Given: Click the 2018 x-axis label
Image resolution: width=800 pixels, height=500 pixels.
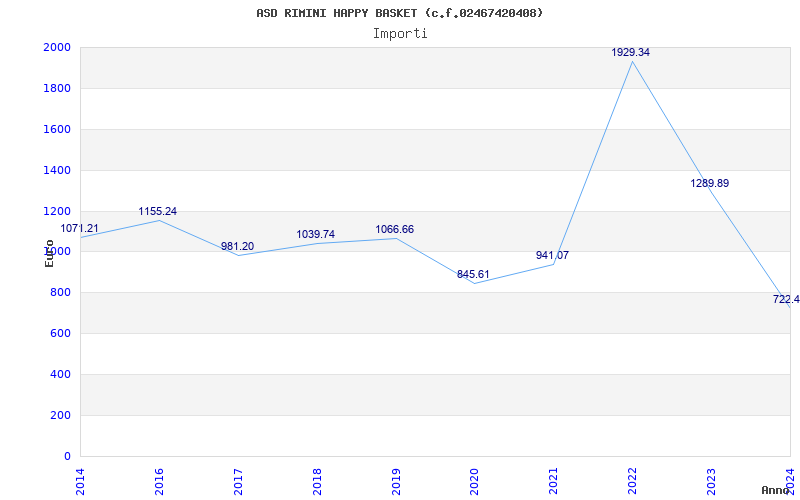Looking at the screenshot, I should coord(317,481).
